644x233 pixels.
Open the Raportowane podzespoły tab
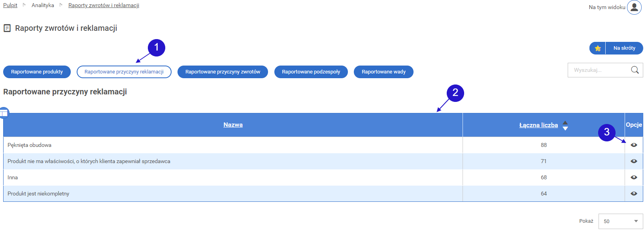(x=311, y=72)
